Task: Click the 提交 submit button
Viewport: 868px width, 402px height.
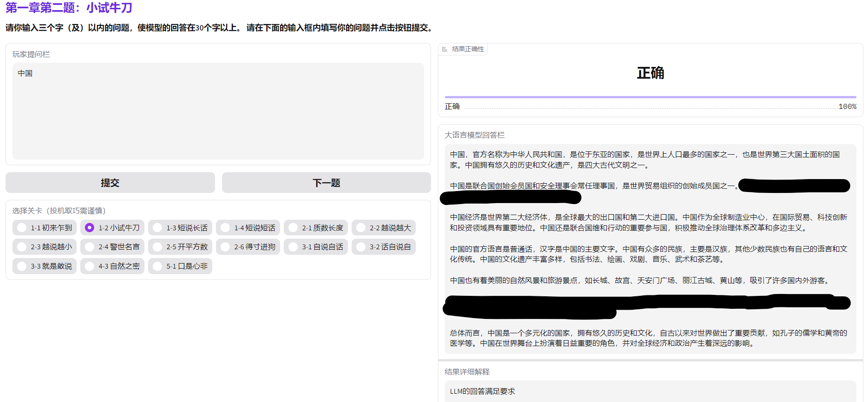Action: click(110, 183)
